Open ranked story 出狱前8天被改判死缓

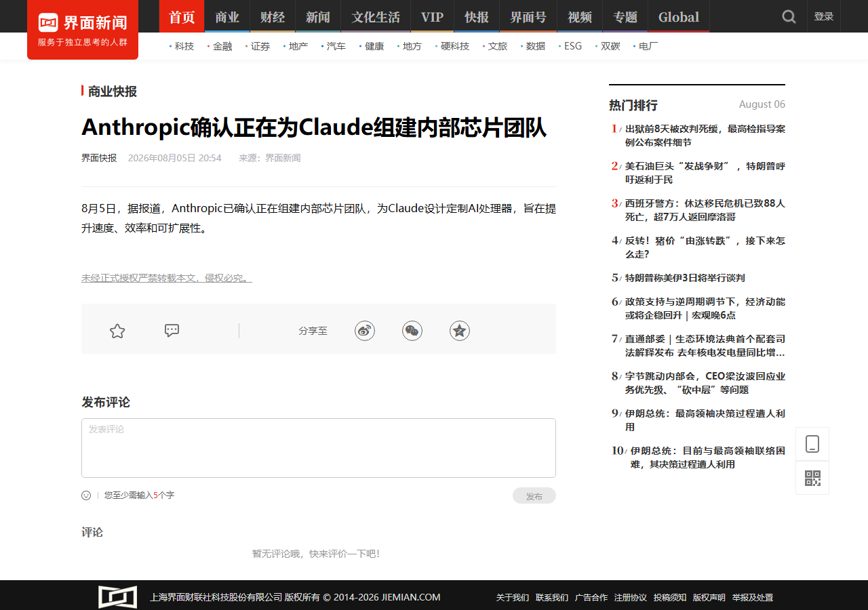point(705,136)
